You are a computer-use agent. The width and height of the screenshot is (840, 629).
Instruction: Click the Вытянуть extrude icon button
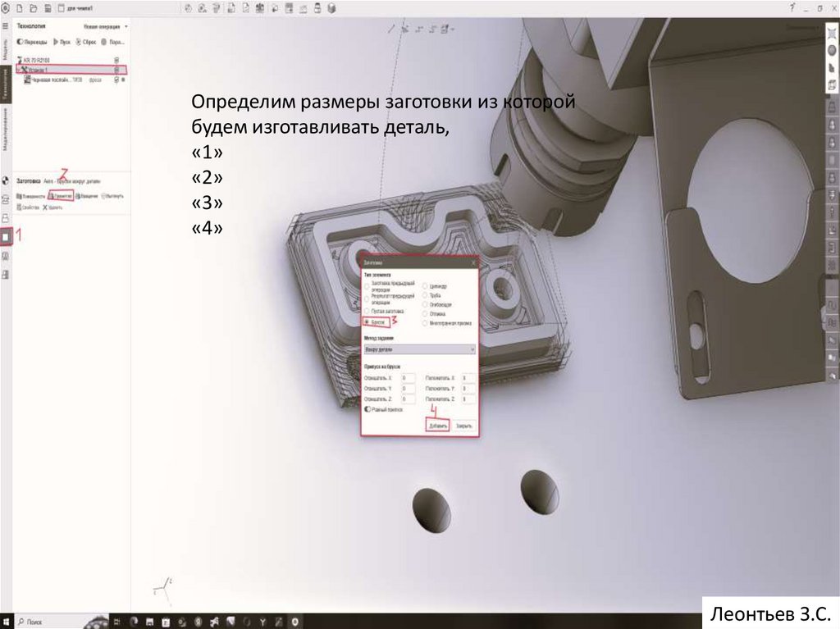(112, 196)
